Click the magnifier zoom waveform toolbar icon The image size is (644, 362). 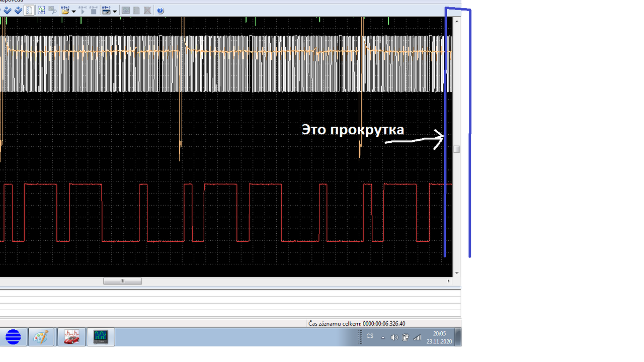(x=52, y=10)
